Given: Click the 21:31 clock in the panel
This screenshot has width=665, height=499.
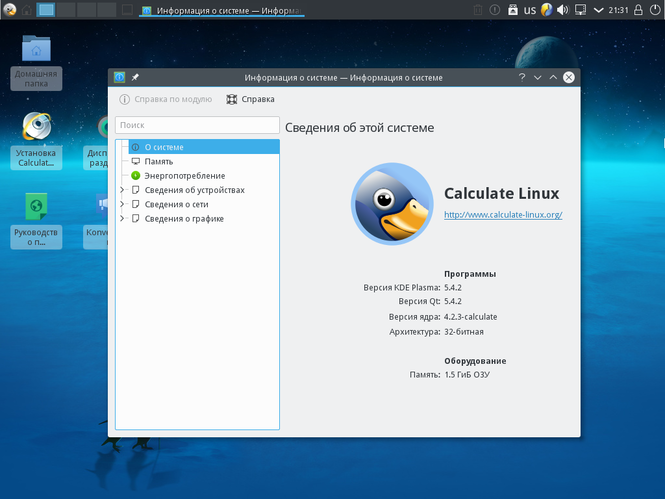Looking at the screenshot, I should tap(618, 10).
